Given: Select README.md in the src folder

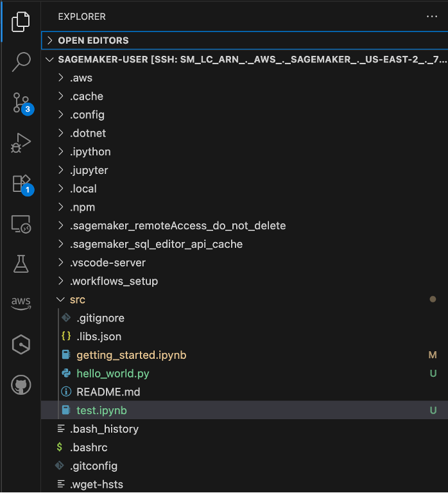Looking at the screenshot, I should tap(108, 392).
